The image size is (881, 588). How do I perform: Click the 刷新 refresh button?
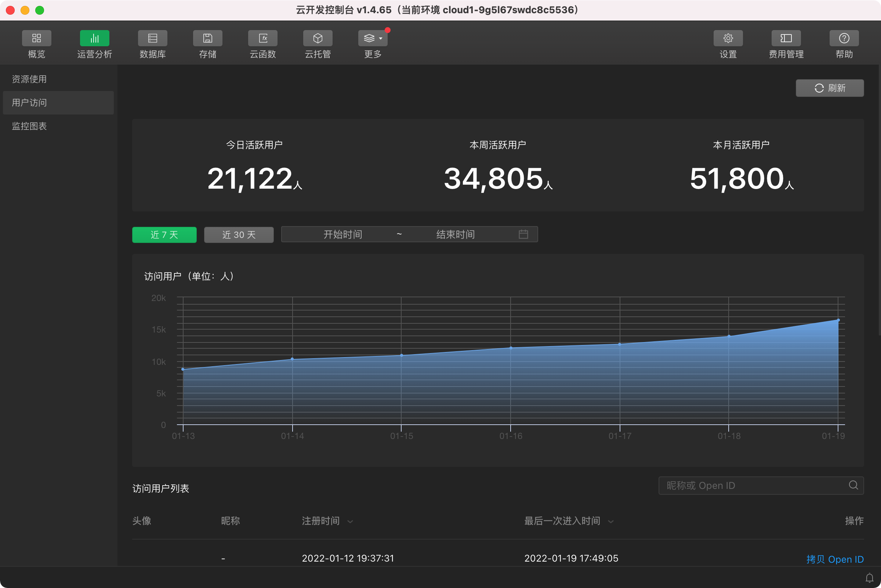point(829,88)
